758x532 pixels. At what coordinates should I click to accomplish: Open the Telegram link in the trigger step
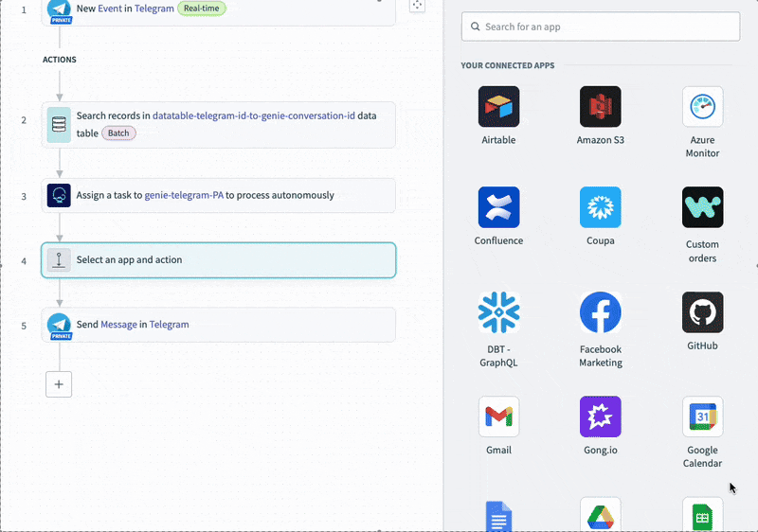(x=154, y=9)
